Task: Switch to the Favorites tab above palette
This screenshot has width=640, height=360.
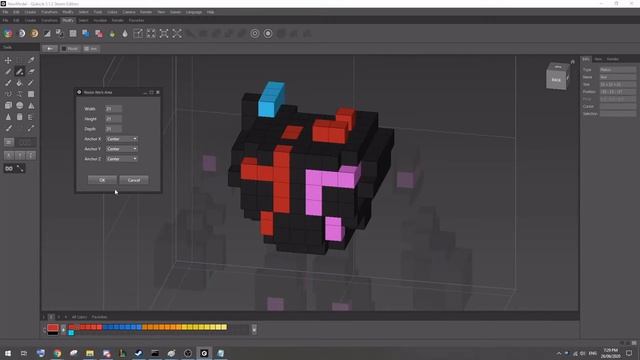Action: (99, 317)
